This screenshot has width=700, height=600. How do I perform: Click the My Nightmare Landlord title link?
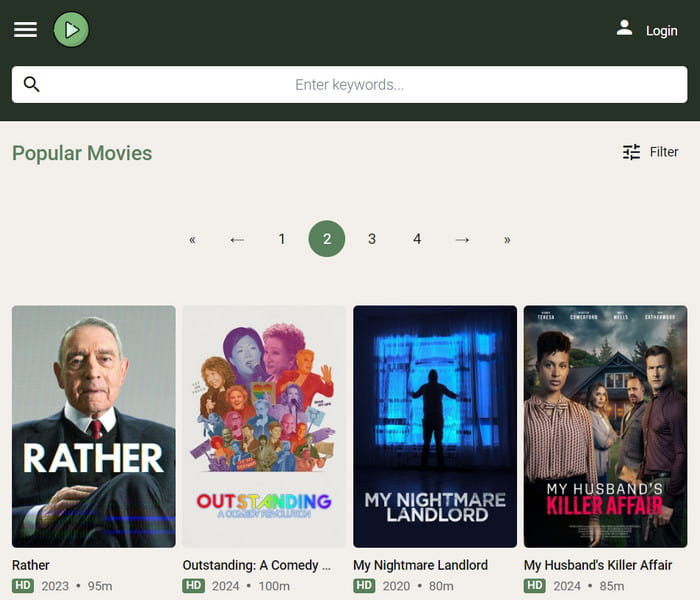pos(420,565)
